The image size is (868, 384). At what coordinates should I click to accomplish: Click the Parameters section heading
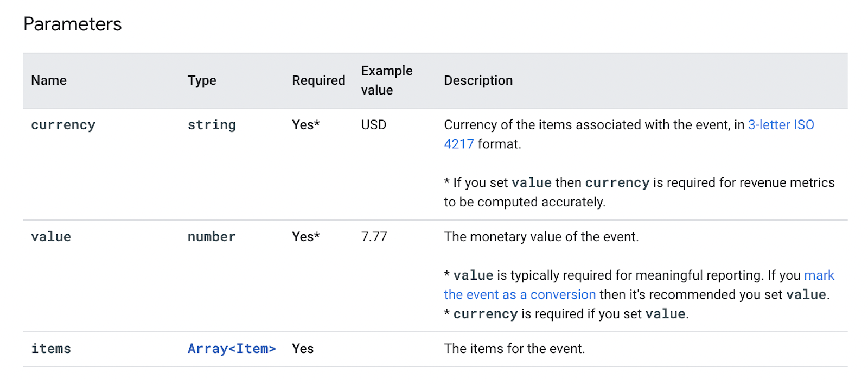point(73,24)
